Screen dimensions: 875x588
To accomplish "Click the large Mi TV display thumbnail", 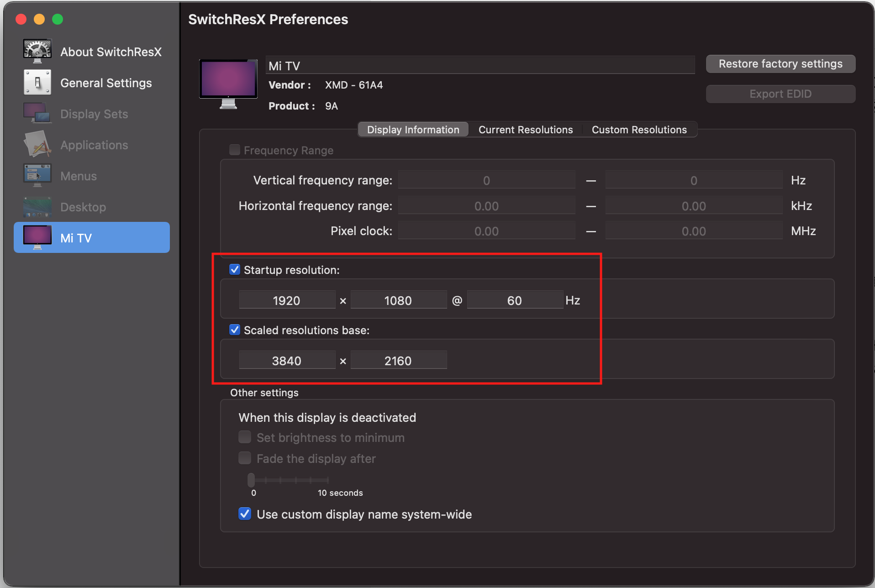I will coord(228,84).
